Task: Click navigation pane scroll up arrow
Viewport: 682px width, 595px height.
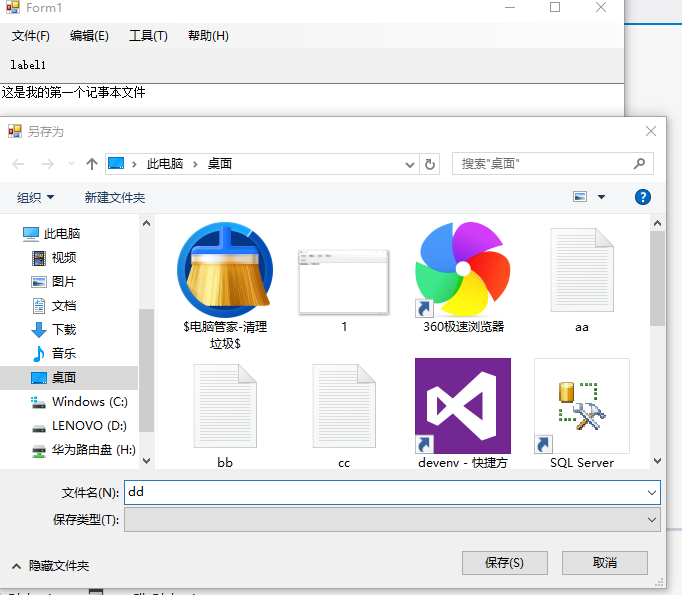Action: pyautogui.click(x=147, y=223)
